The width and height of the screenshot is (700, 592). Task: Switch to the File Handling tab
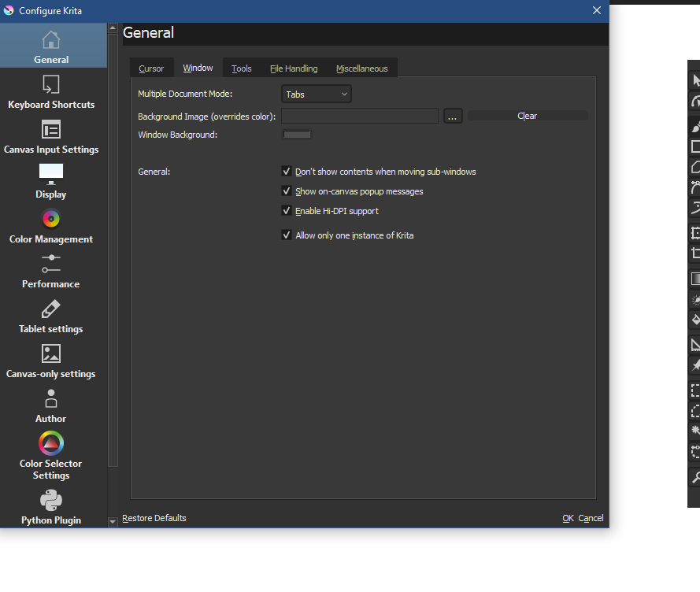[x=294, y=68]
